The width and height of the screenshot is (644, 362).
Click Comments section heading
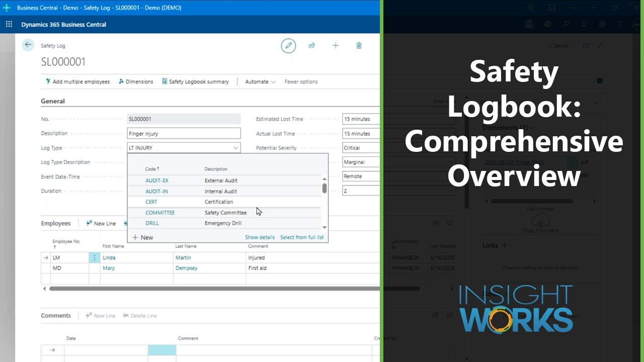coord(56,316)
